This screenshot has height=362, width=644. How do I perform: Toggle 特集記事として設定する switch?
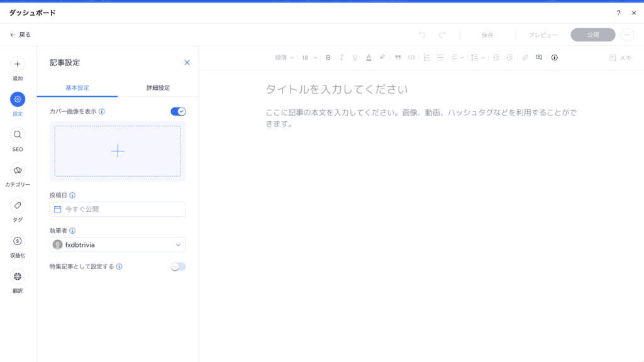click(178, 266)
